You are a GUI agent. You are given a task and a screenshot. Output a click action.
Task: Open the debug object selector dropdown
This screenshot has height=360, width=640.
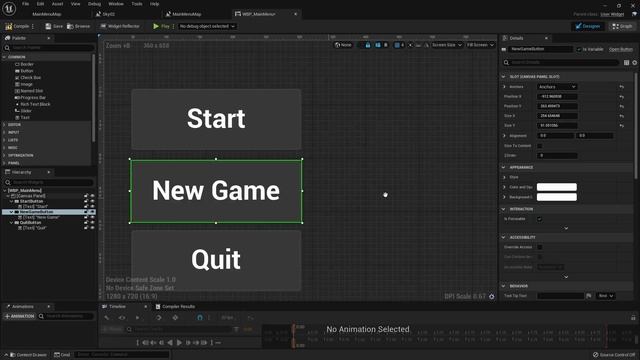[207, 26]
